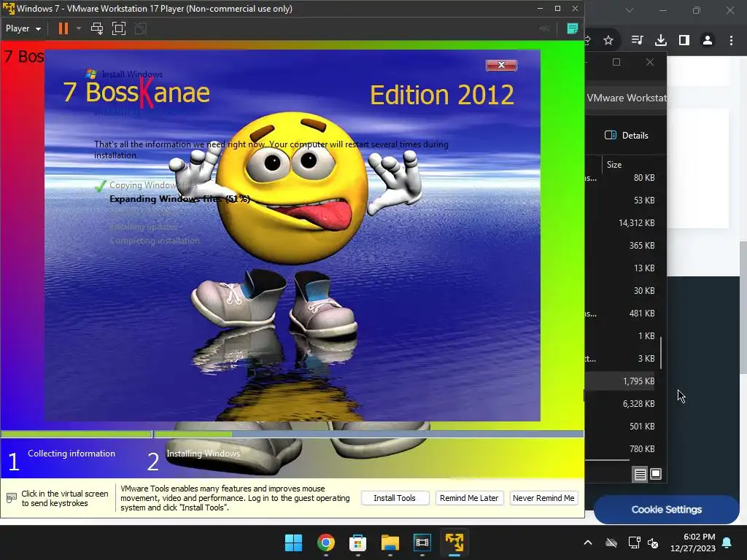Screen dimensions: 747x560
Task: Click the keyboard icon in VMware hint bar
Action: tap(12, 498)
